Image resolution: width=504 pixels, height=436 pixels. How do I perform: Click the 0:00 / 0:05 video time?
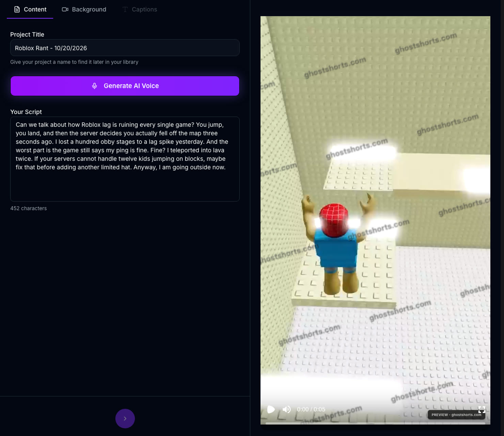[x=311, y=409]
